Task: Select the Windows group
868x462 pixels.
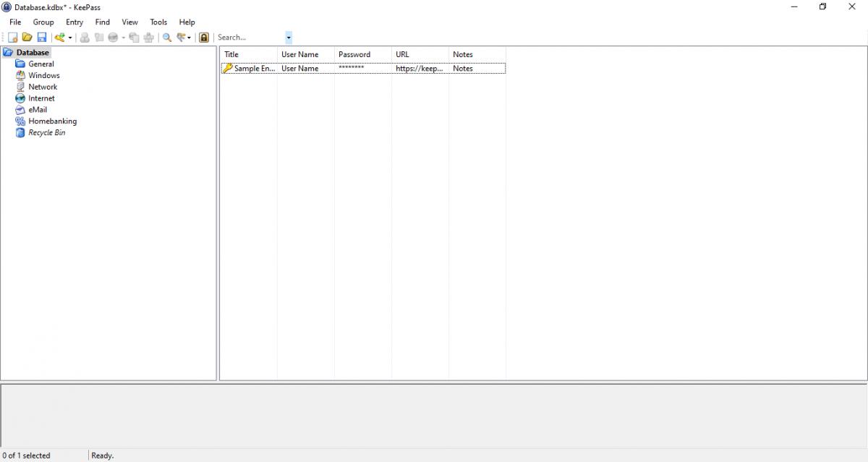Action: (44, 75)
